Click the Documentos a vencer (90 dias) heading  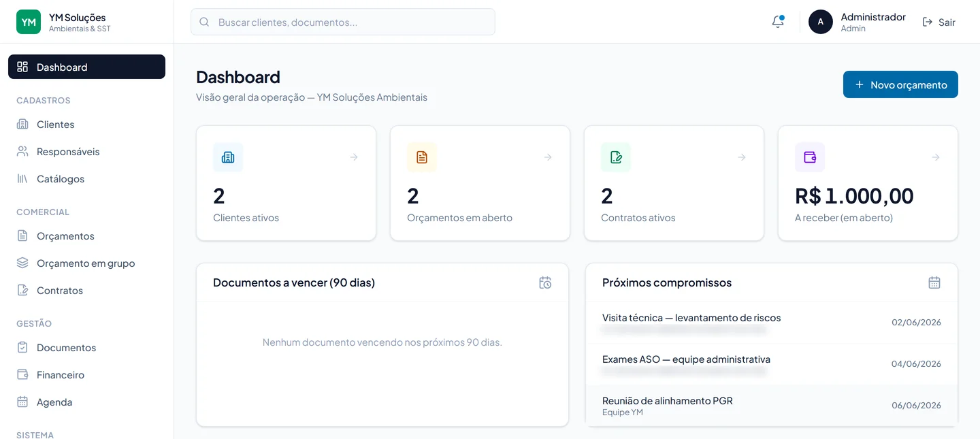tap(294, 282)
